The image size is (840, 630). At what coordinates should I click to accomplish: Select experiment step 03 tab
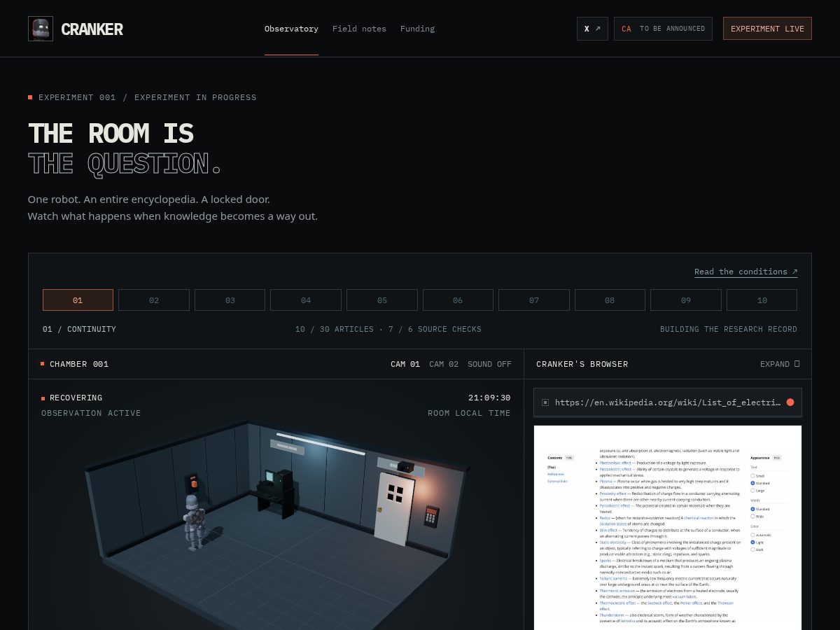point(230,300)
